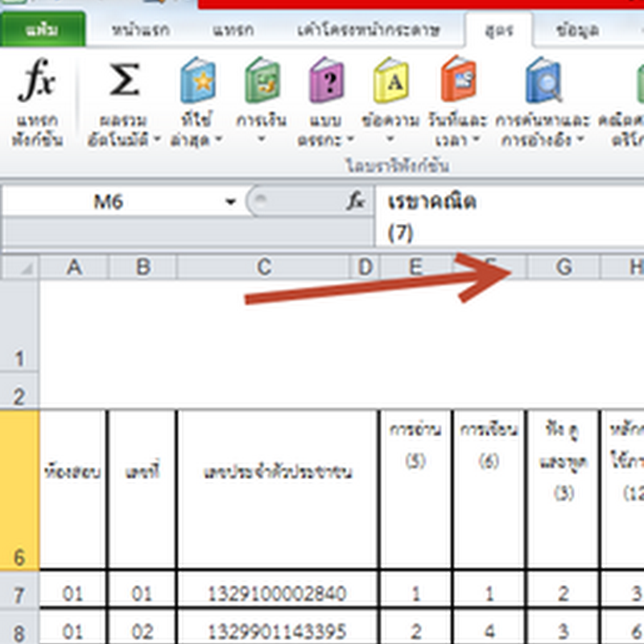Select column A header
Image resolution: width=644 pixels, height=644 pixels.
(74, 267)
